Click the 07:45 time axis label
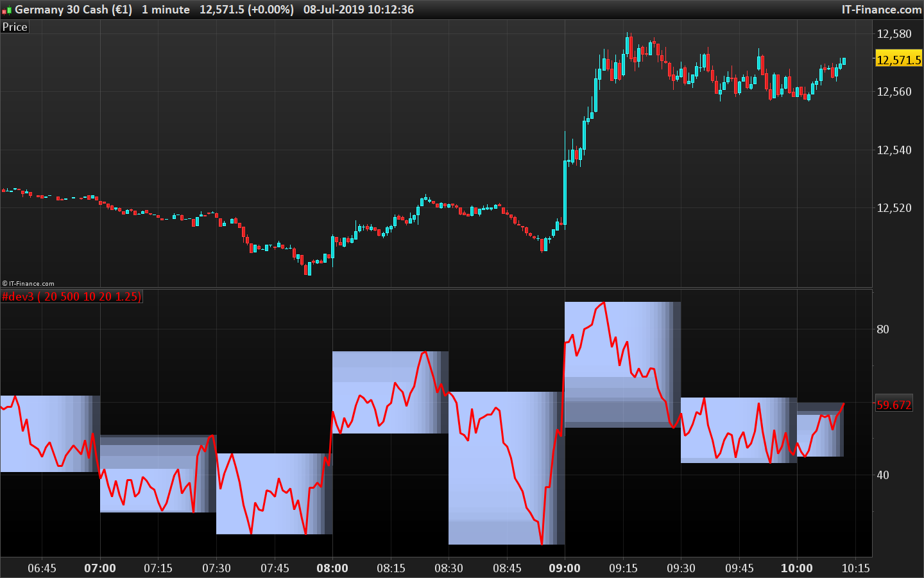The height and width of the screenshot is (578, 924). pyautogui.click(x=275, y=568)
